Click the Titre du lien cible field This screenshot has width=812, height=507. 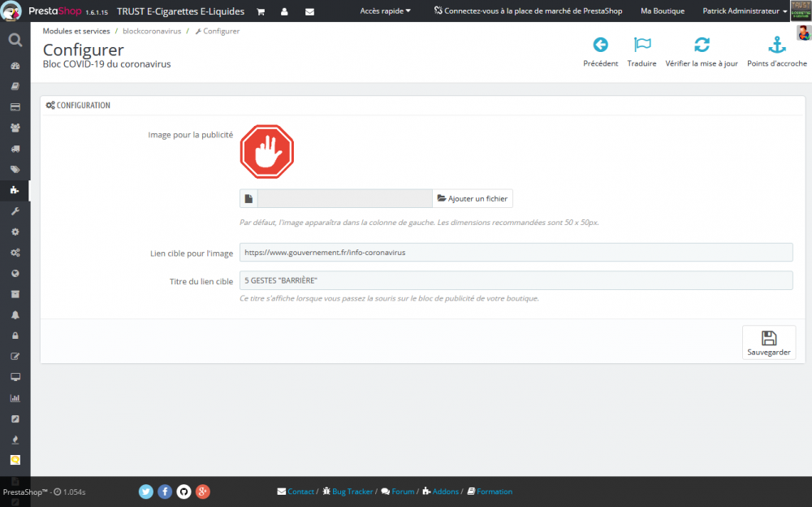pyautogui.click(x=516, y=280)
